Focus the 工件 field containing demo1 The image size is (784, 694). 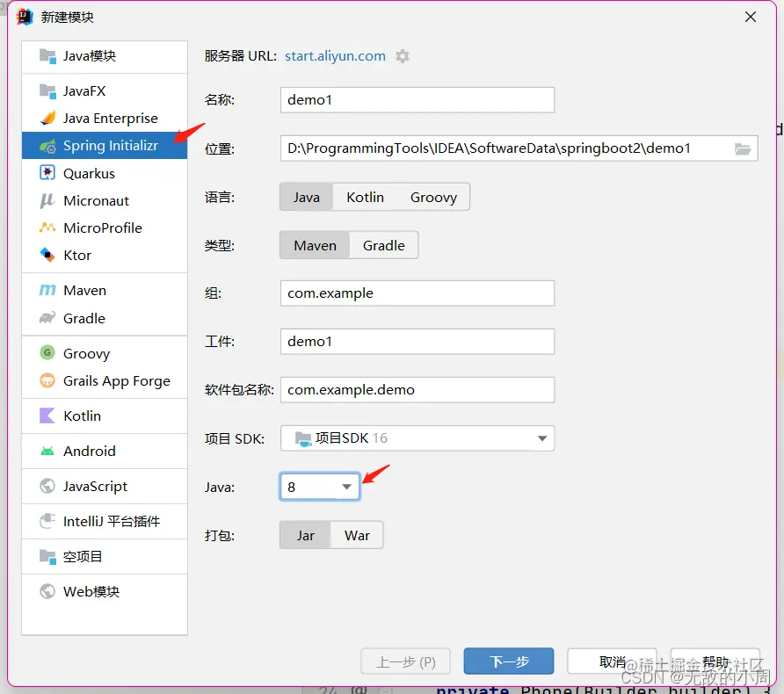click(x=417, y=341)
